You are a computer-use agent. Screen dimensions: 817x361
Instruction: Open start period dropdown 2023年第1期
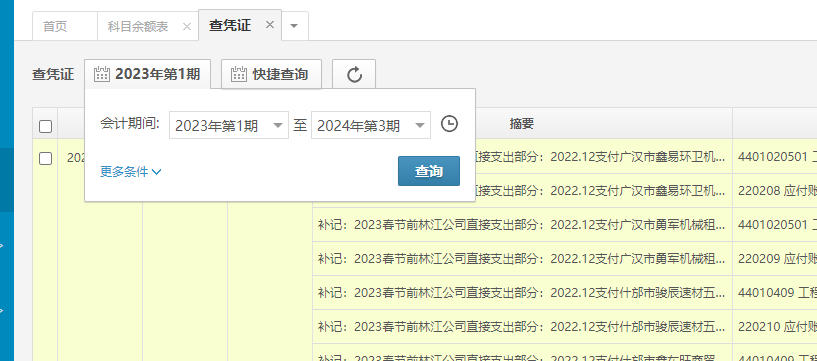point(229,125)
